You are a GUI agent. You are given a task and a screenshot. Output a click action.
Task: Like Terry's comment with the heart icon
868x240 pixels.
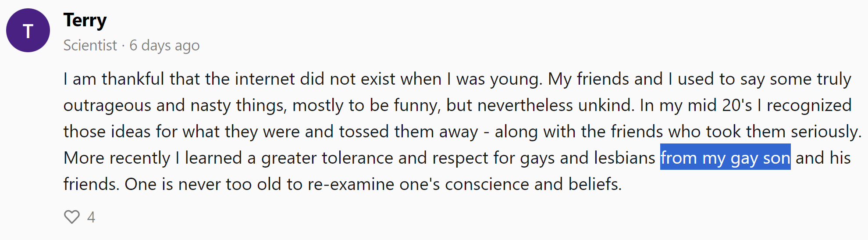click(72, 217)
